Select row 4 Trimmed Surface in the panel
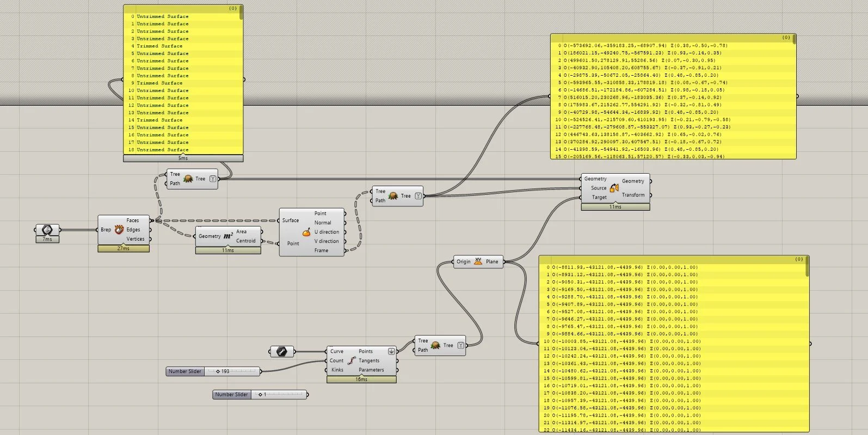The width and height of the screenshot is (868, 435). pyautogui.click(x=182, y=46)
